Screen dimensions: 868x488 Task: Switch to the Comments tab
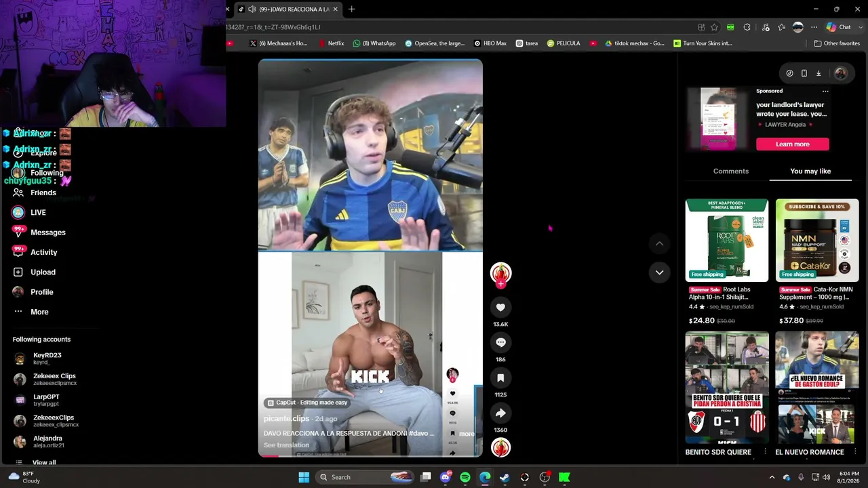[731, 171]
